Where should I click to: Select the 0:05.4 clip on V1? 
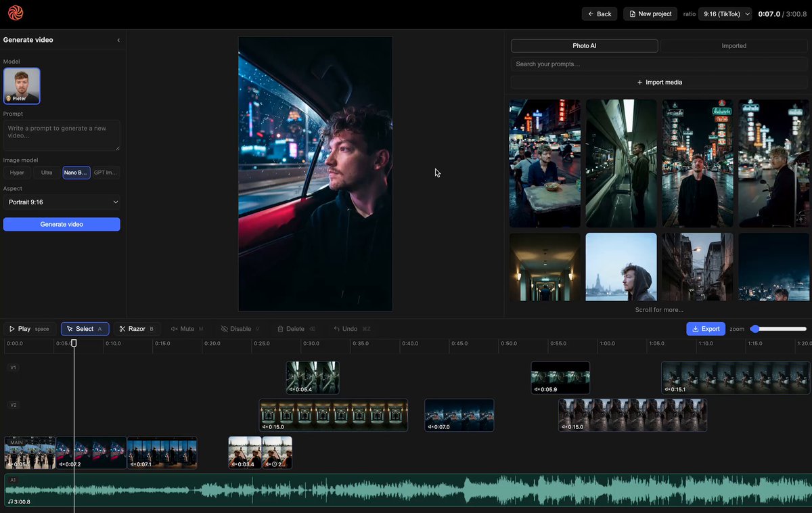coord(313,378)
